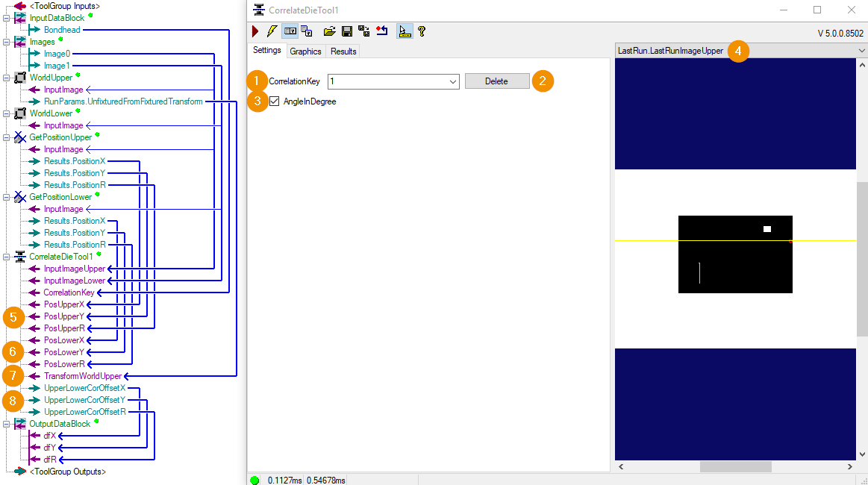Click the lightning bolt electric mode icon

point(272,31)
